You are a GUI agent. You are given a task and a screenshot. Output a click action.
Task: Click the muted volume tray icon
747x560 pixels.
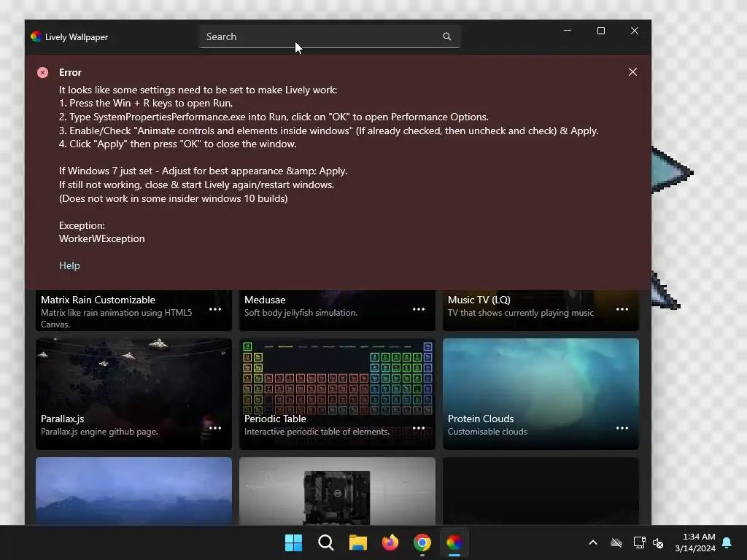click(658, 542)
